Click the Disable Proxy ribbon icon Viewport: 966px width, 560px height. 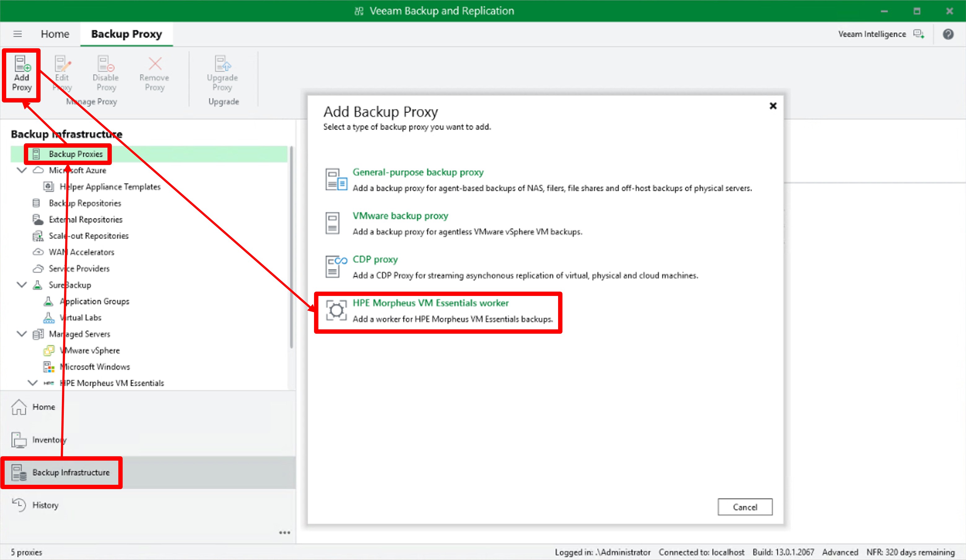coord(105,63)
